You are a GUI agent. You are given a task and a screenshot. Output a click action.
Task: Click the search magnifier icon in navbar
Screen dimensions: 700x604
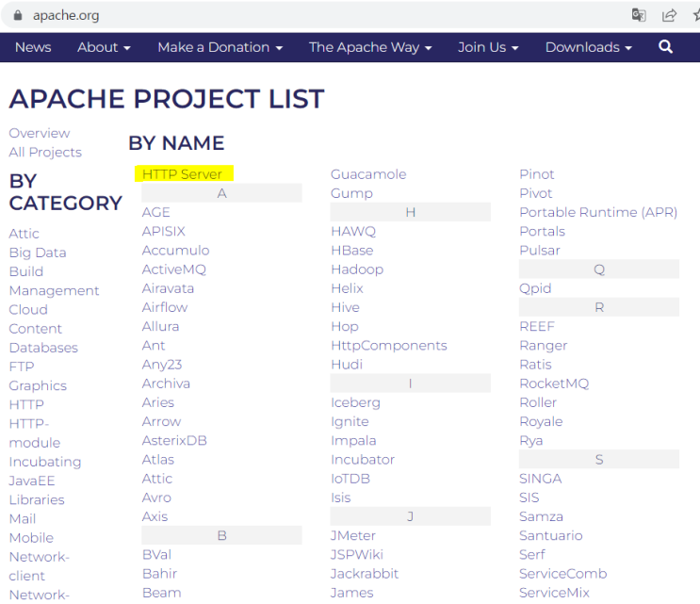tap(666, 47)
